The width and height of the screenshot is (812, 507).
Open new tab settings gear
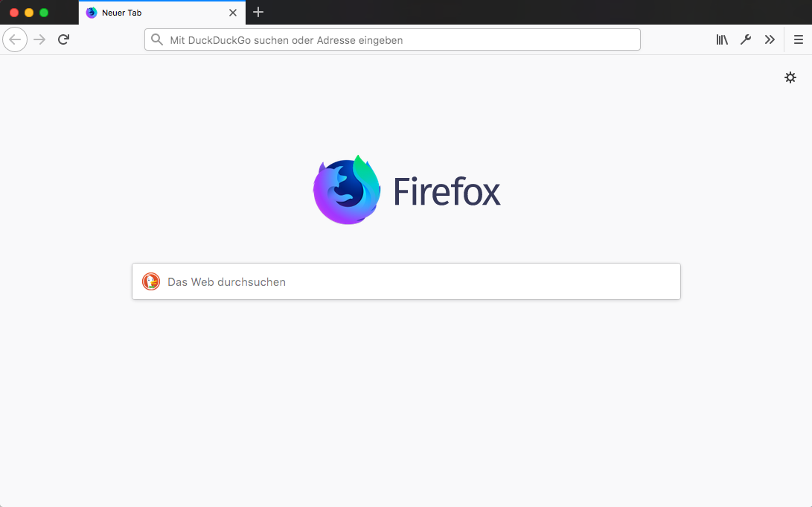790,77
